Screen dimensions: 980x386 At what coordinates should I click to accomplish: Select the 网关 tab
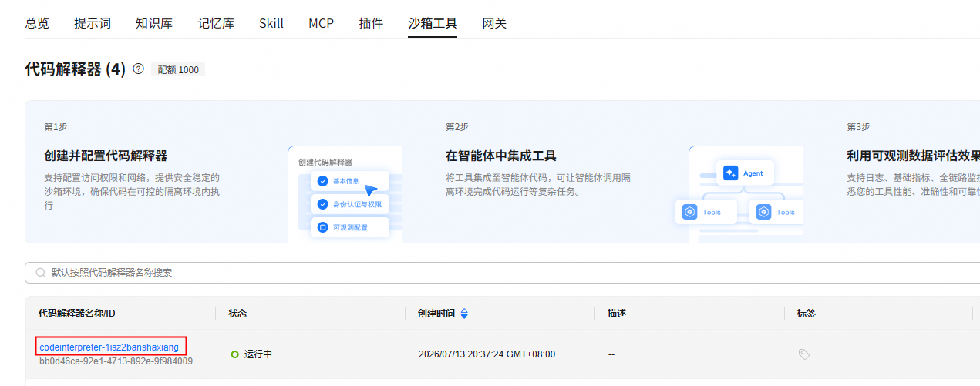(x=494, y=23)
